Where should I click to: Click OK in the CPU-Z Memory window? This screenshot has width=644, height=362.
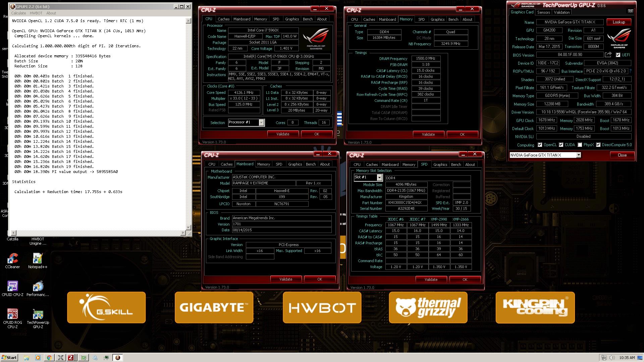pyautogui.click(x=462, y=134)
